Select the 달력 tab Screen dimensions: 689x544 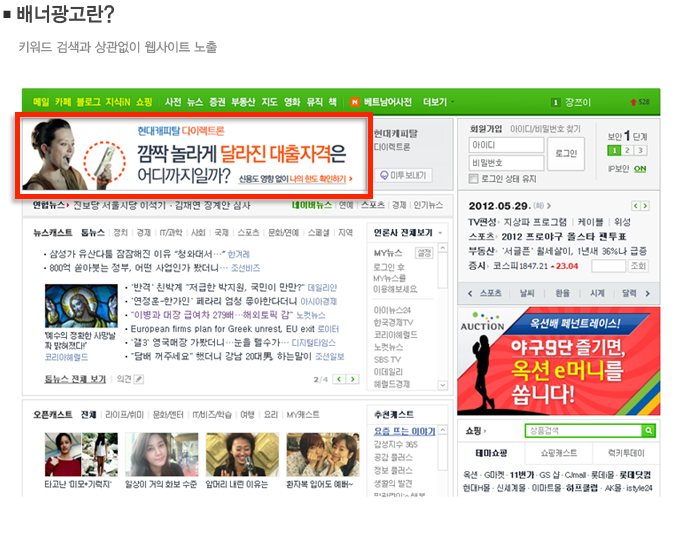point(629,293)
